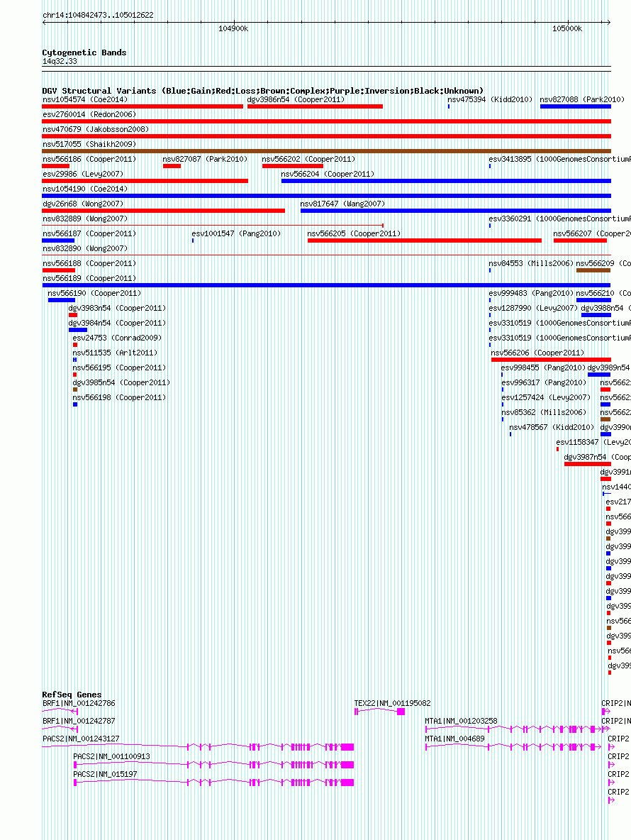Select the MTA1|NM_001203258 gene label
Viewport: 631px width, 840px height.
462,721
